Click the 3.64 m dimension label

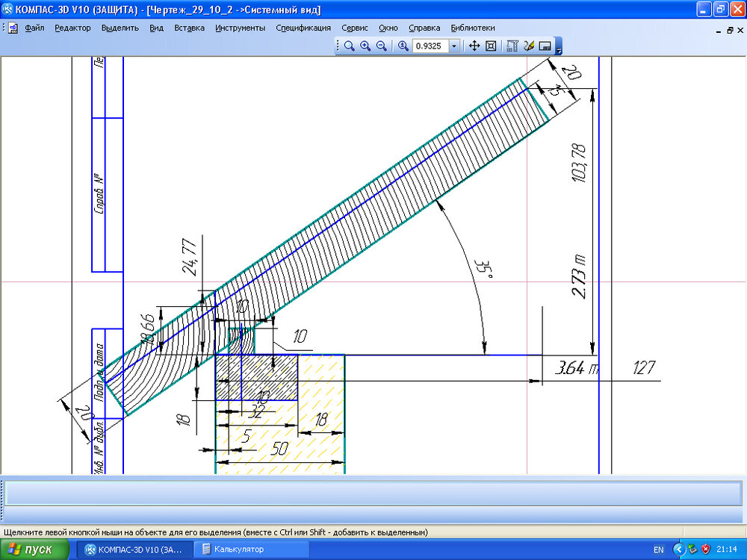578,367
